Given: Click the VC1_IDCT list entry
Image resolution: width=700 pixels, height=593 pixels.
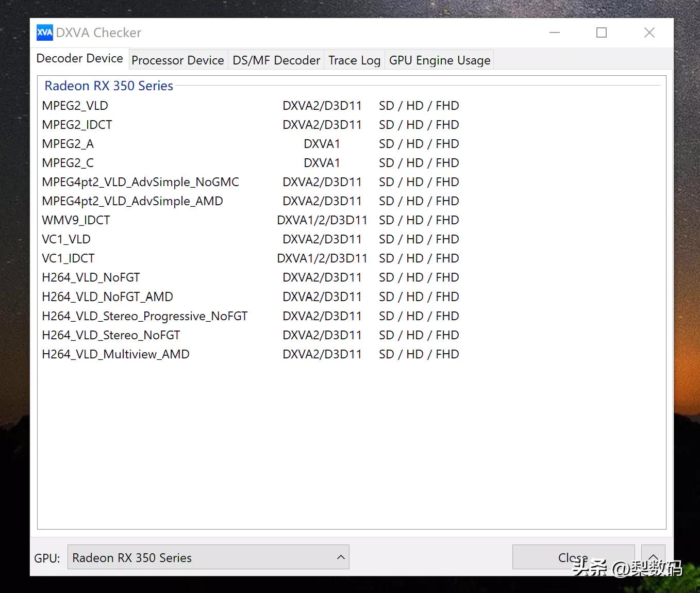Looking at the screenshot, I should [x=68, y=258].
